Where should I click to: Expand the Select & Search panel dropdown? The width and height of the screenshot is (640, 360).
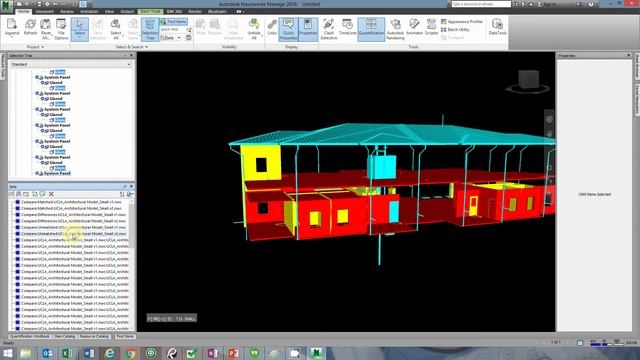131,47
